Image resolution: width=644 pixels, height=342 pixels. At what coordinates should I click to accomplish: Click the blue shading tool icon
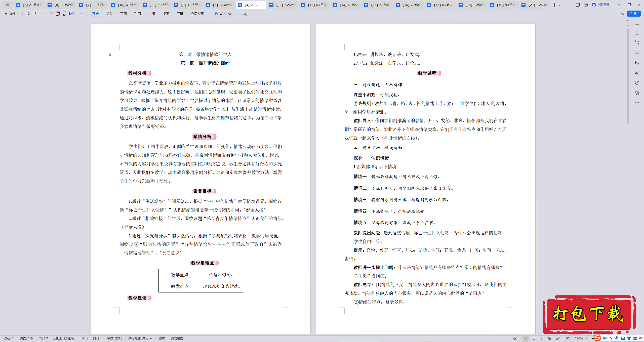pos(71,14)
